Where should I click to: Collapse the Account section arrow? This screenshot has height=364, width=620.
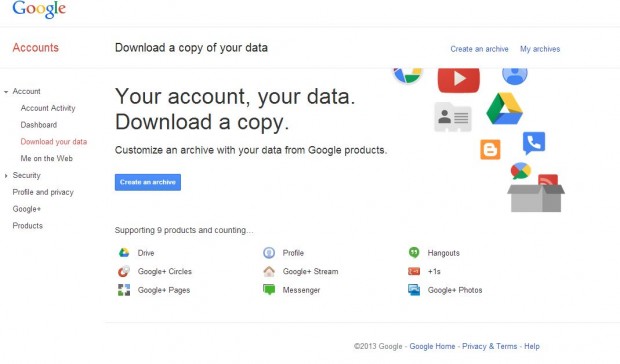click(x=6, y=92)
